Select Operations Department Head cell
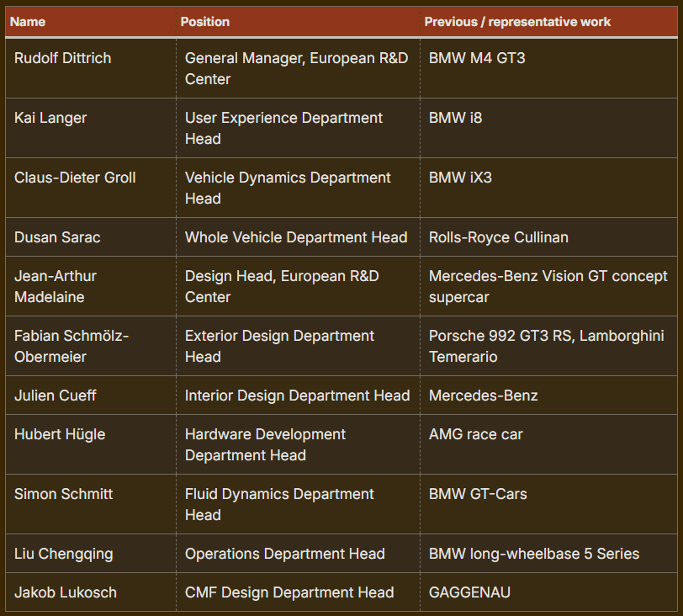The image size is (683, 616). [x=298, y=553]
